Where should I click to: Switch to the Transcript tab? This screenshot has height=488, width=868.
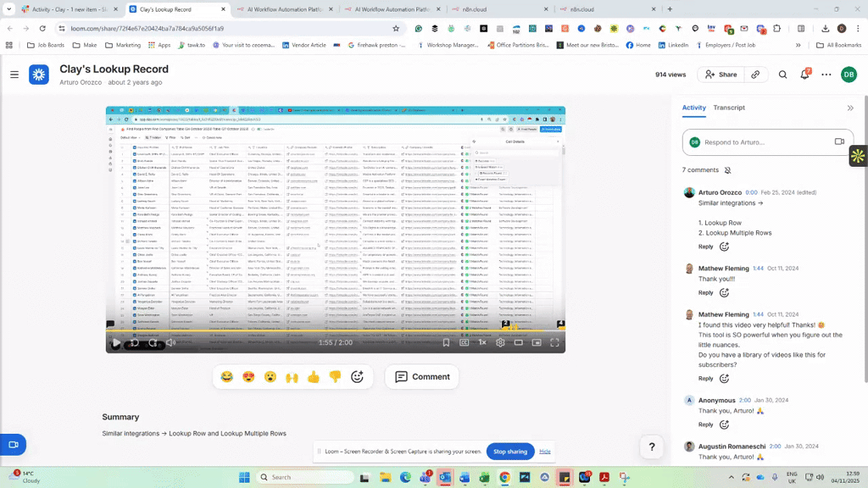click(x=729, y=108)
